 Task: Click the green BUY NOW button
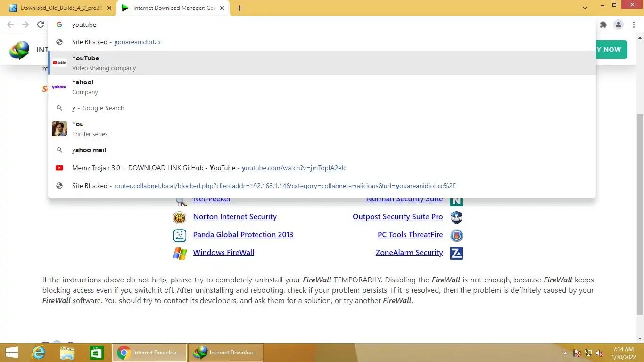(611, 49)
